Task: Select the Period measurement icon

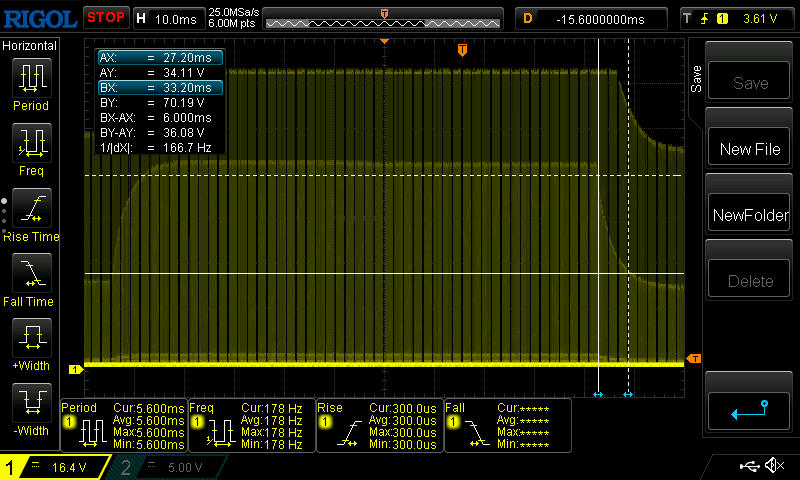Action: click(31, 78)
